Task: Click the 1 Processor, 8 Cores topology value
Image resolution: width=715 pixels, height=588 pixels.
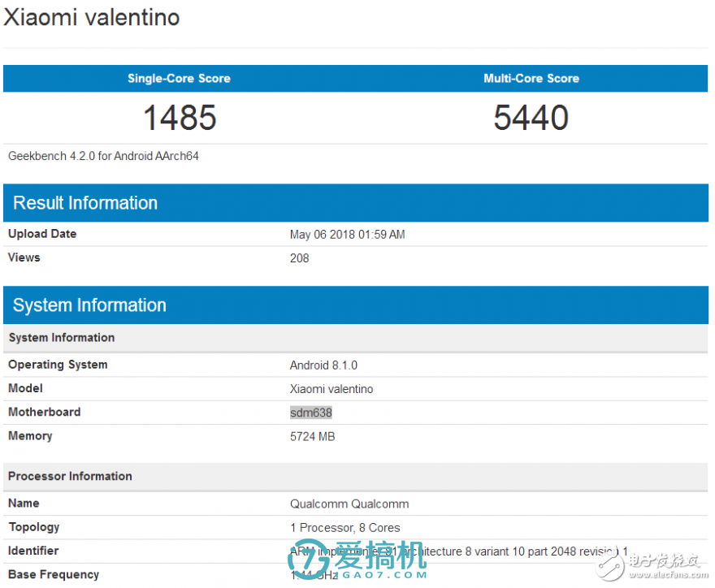Action: pyautogui.click(x=344, y=528)
